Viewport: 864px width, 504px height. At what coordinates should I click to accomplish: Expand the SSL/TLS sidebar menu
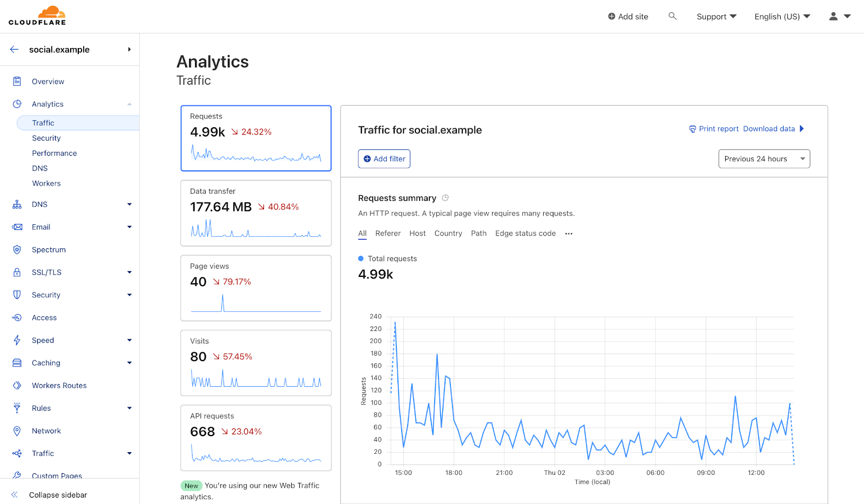pos(129,273)
